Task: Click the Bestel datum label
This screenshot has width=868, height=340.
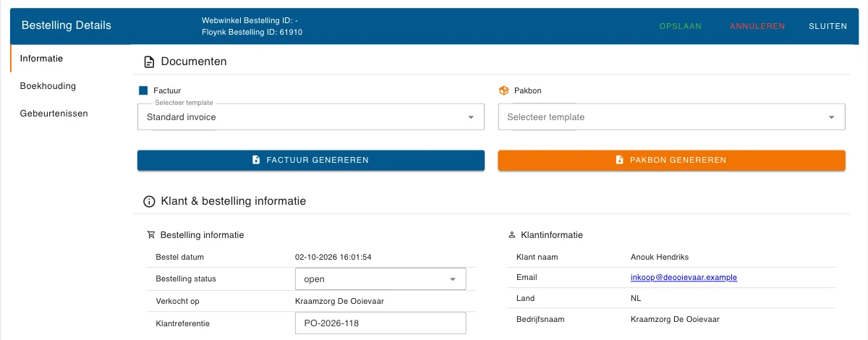Action: [x=180, y=258]
